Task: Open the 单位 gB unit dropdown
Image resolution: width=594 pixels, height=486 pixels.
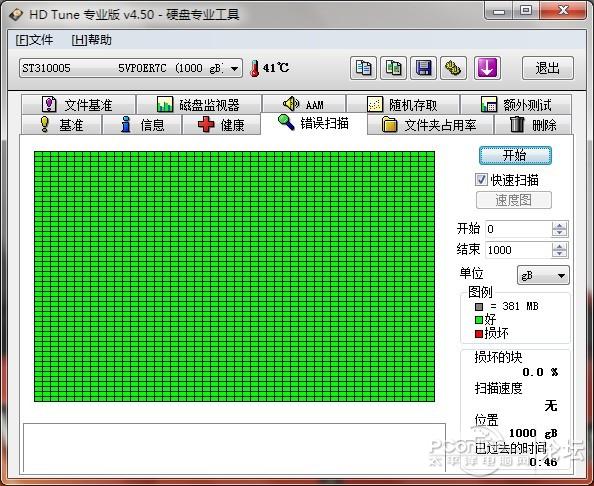Action: click(x=543, y=275)
